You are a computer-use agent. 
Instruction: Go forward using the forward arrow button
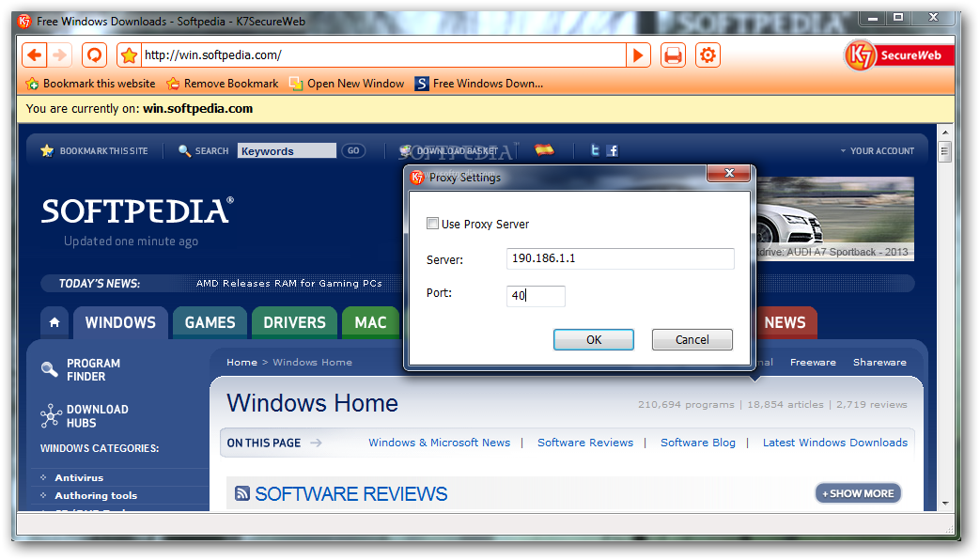click(60, 55)
